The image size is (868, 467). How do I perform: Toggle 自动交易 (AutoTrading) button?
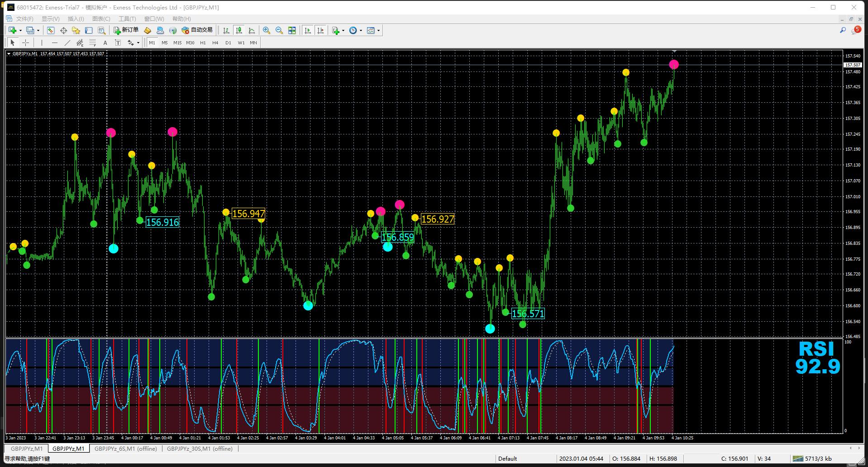click(197, 30)
